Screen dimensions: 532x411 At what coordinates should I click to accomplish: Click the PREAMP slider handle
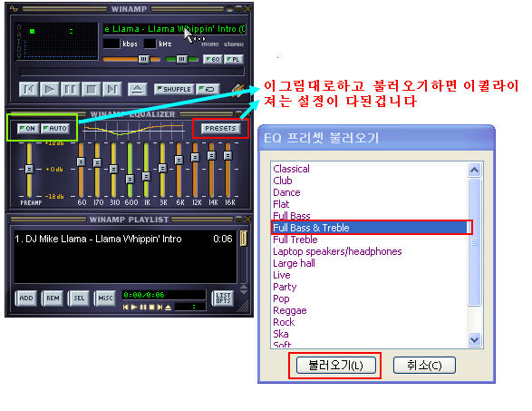click(x=29, y=169)
